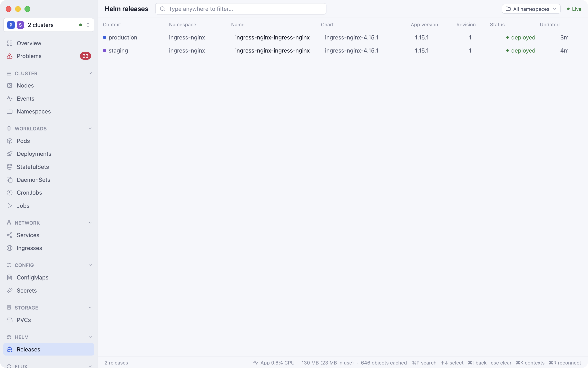
Task: Click the 23 problems count badge
Action: pyautogui.click(x=85, y=56)
